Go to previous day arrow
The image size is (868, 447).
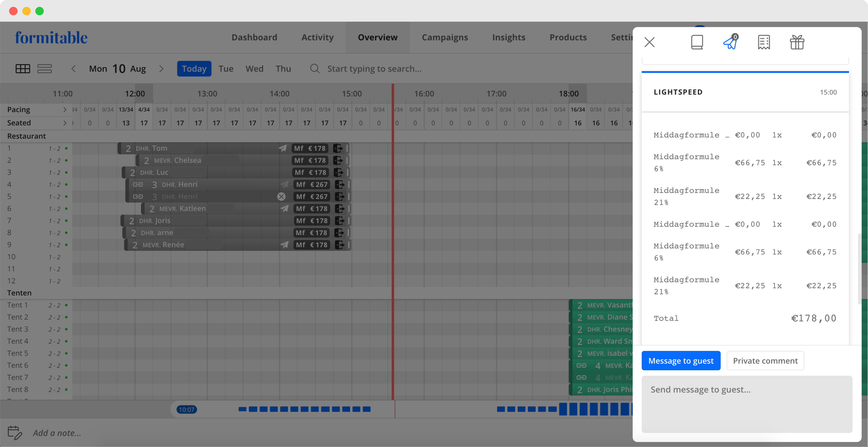coord(73,69)
